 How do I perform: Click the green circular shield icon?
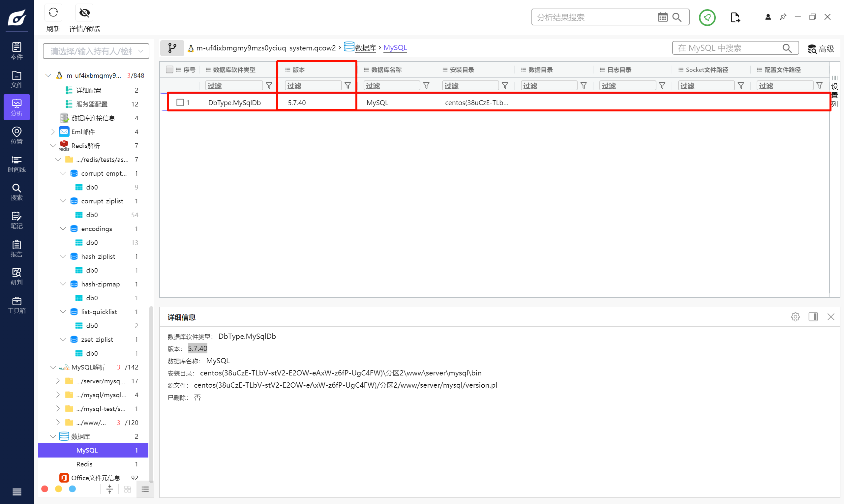click(707, 17)
